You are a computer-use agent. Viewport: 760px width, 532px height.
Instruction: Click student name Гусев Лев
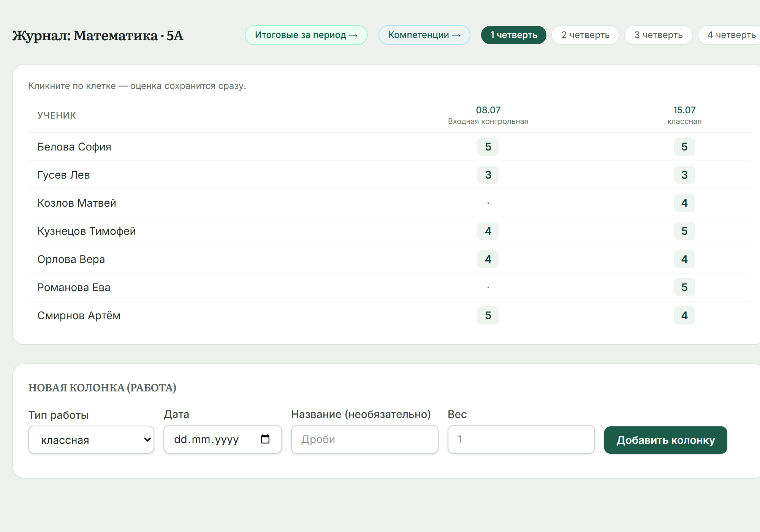pyautogui.click(x=63, y=175)
